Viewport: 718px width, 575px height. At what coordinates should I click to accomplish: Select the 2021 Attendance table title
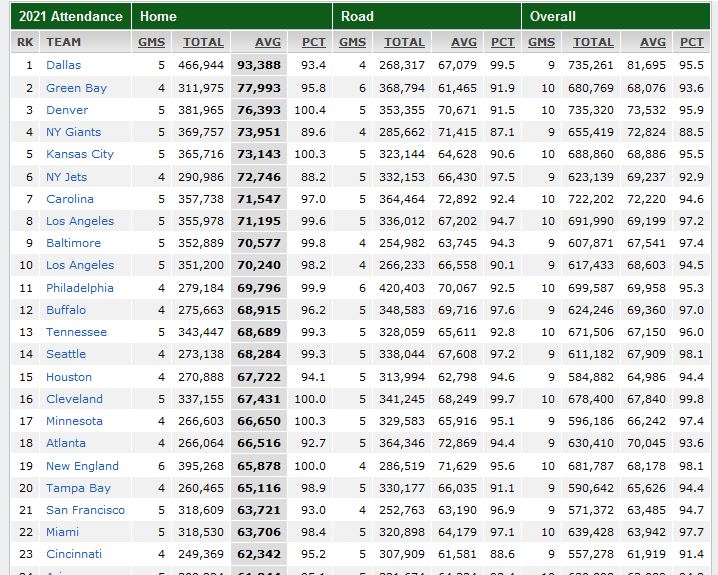71,16
